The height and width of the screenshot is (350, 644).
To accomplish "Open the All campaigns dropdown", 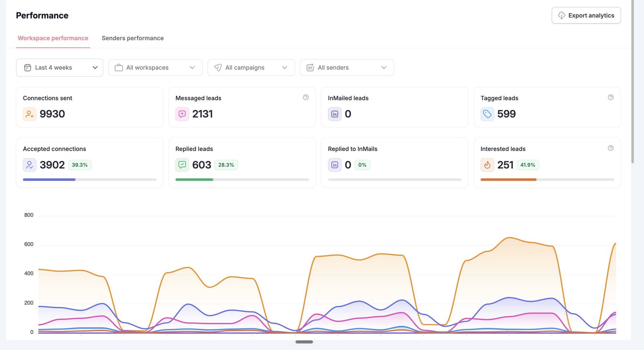I will pos(251,68).
